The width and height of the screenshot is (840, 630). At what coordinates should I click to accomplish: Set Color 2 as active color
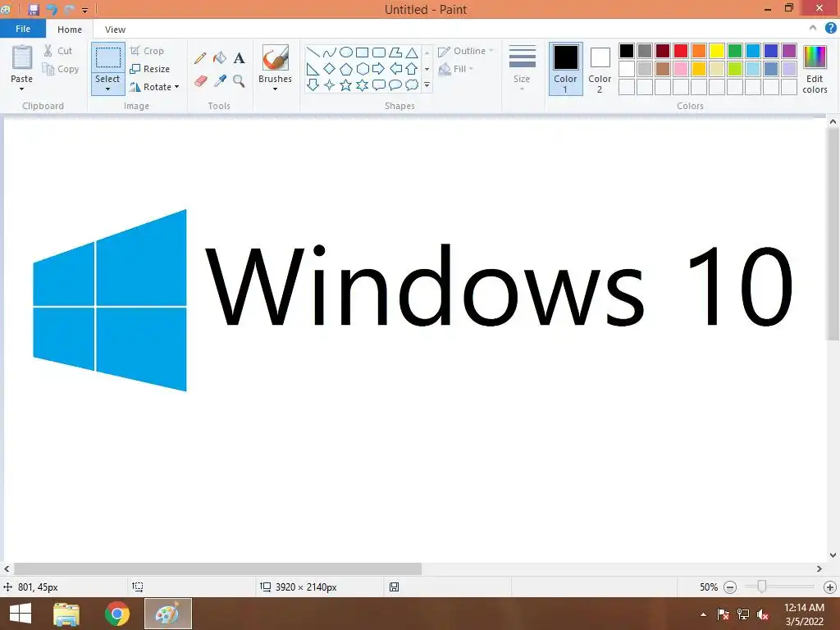pyautogui.click(x=600, y=69)
